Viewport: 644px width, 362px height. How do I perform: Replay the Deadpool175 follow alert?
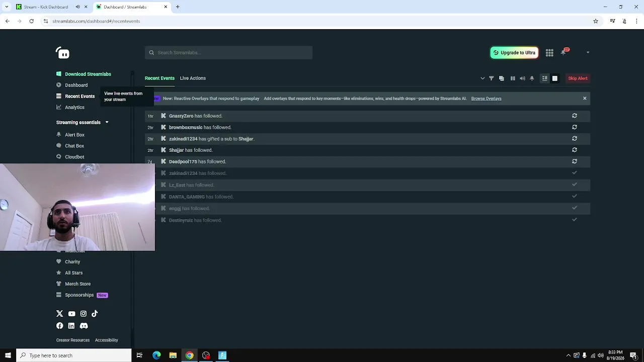(574, 161)
